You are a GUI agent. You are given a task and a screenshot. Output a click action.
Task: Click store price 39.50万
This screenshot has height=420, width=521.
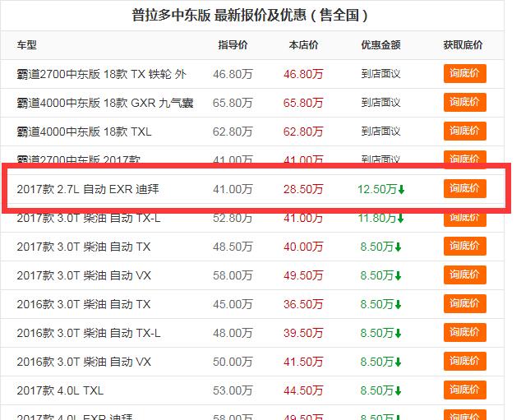tap(303, 333)
